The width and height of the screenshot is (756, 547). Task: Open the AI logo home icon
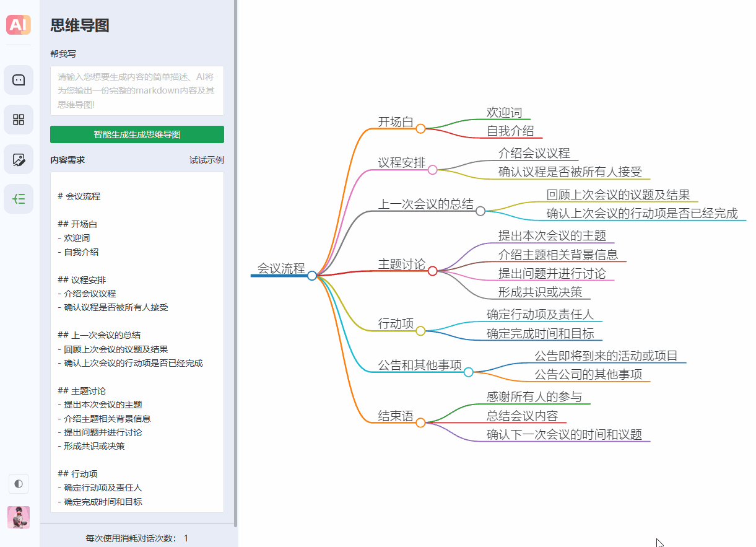[19, 24]
